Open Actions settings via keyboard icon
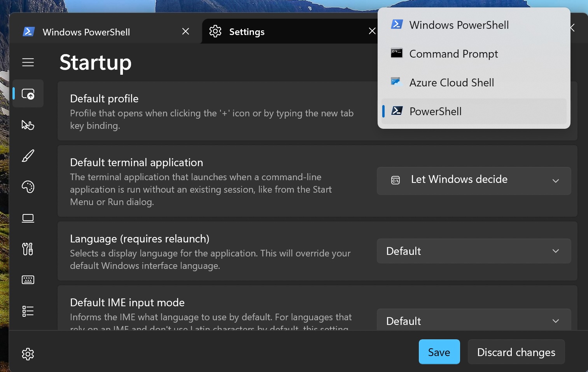Screen dimensions: 588x372 [x=28, y=279]
